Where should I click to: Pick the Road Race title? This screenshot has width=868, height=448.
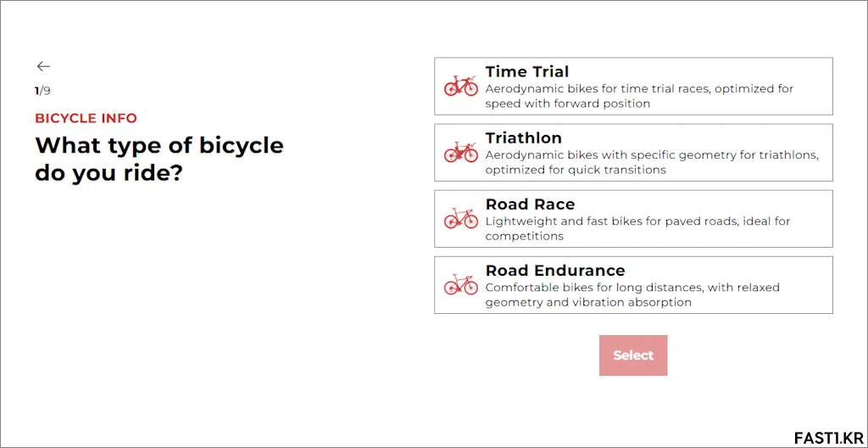[x=531, y=204]
